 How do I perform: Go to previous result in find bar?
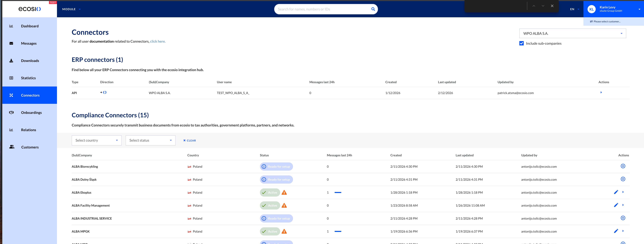[534, 6]
